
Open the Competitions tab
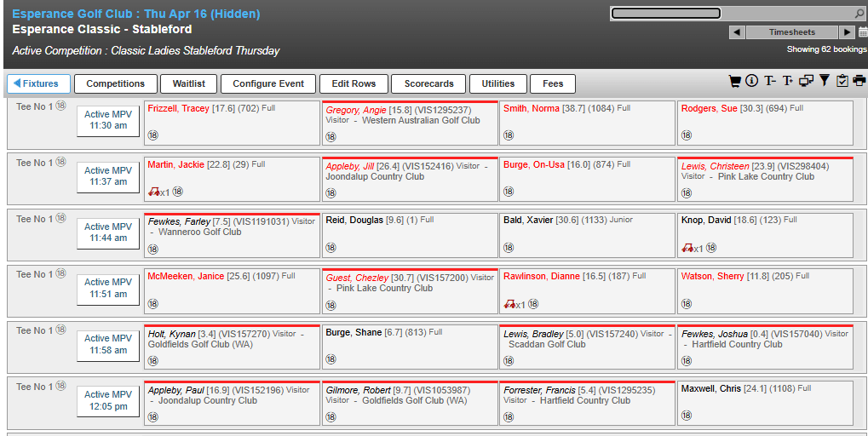(x=116, y=83)
